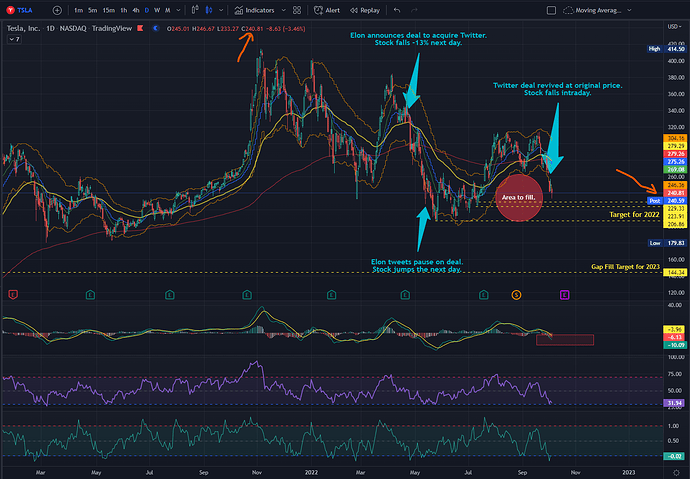Screen dimensions: 690x479
Task: Click the red flag icon beside TradingView
Action: [140, 28]
